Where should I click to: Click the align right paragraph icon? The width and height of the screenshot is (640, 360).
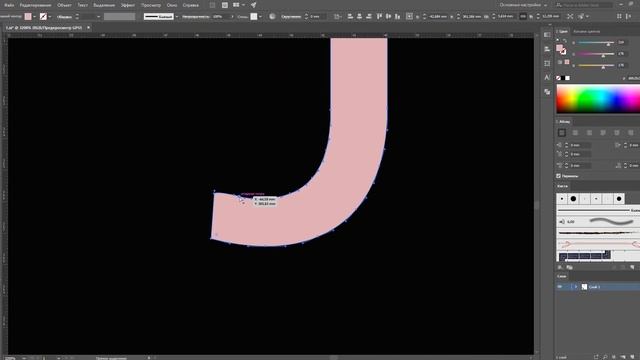point(589,133)
